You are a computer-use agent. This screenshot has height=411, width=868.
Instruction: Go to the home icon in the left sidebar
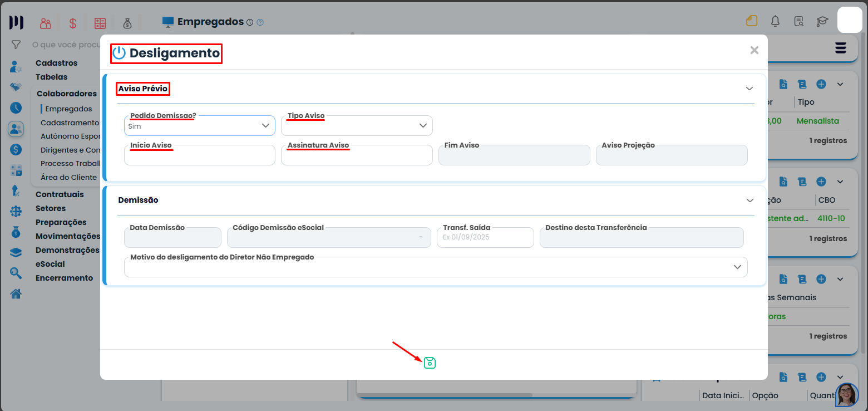(x=16, y=293)
